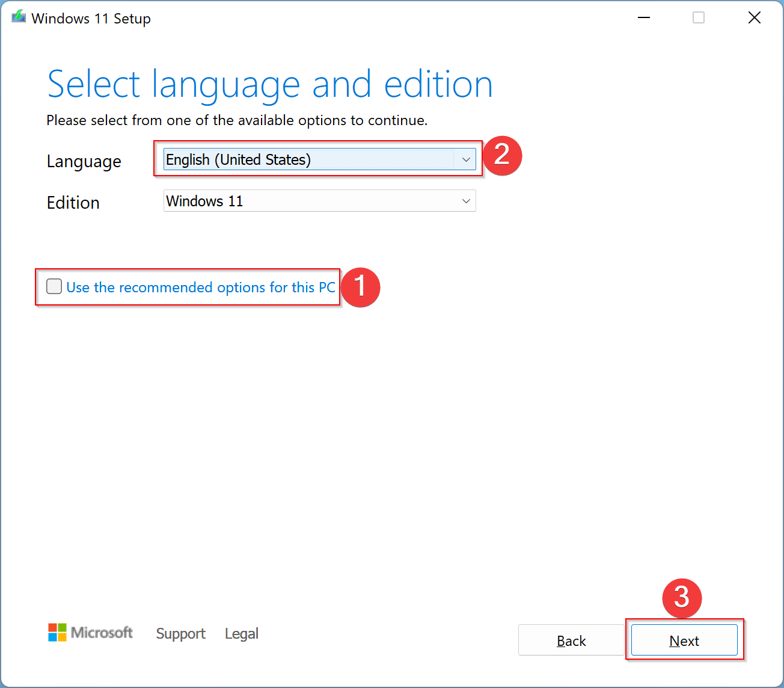Minimize the Windows 11 Setup window
784x688 pixels.
[x=644, y=17]
